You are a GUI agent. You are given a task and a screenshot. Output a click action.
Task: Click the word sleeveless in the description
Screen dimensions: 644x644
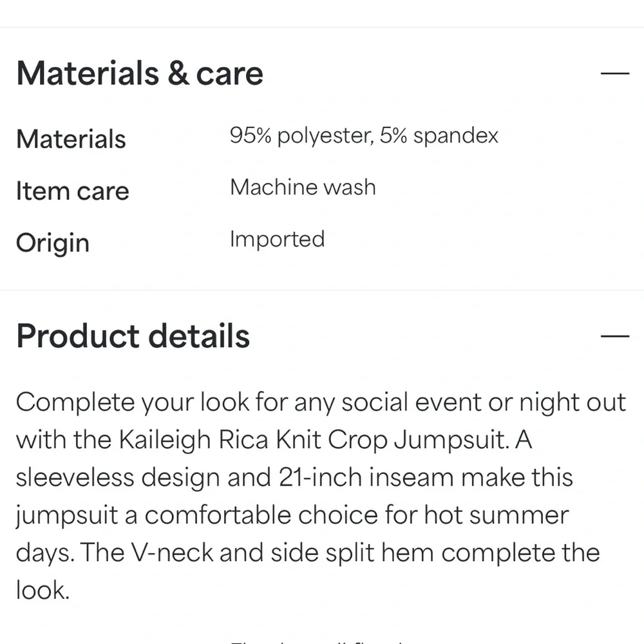click(x=75, y=477)
